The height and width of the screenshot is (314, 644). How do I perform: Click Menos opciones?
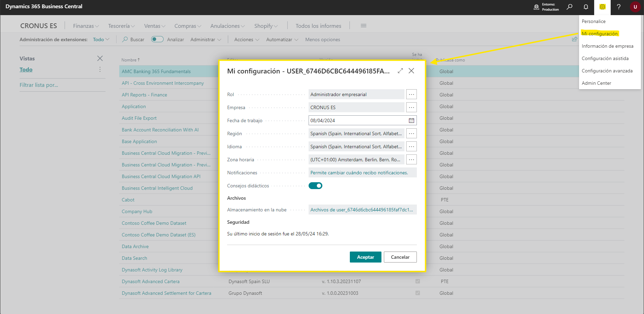click(x=323, y=39)
